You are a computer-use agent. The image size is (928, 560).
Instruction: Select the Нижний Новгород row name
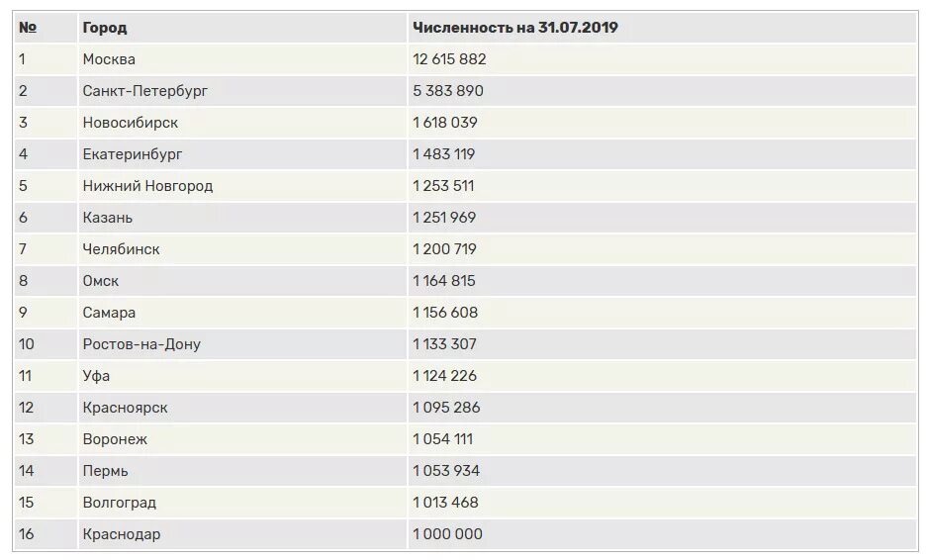coord(147,186)
